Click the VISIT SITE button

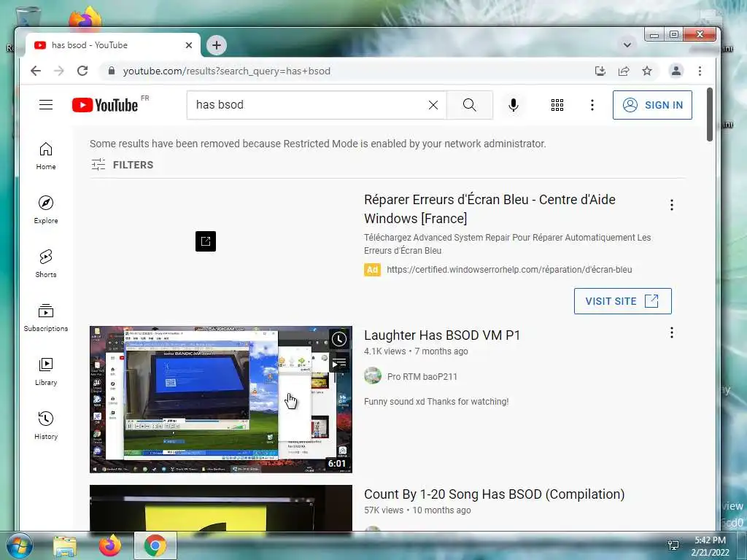pyautogui.click(x=623, y=301)
